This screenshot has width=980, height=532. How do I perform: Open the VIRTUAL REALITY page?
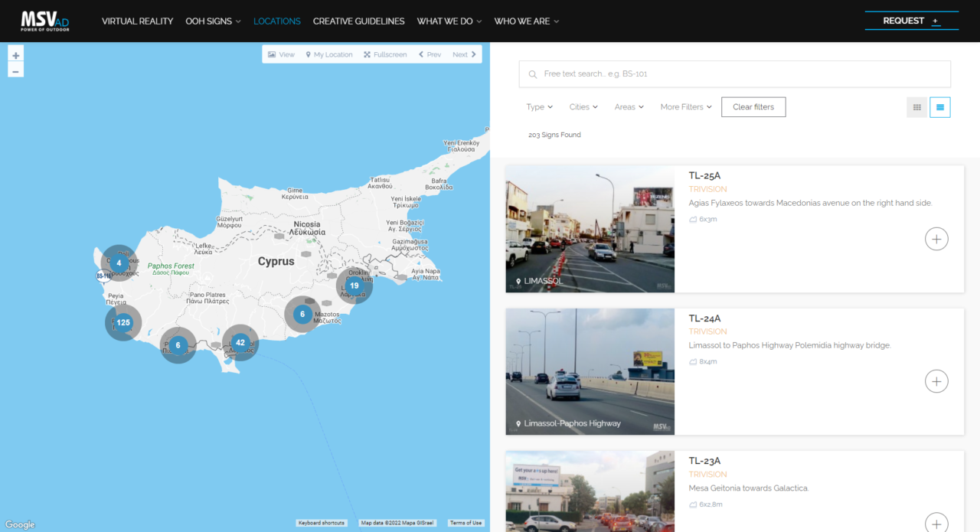point(138,21)
